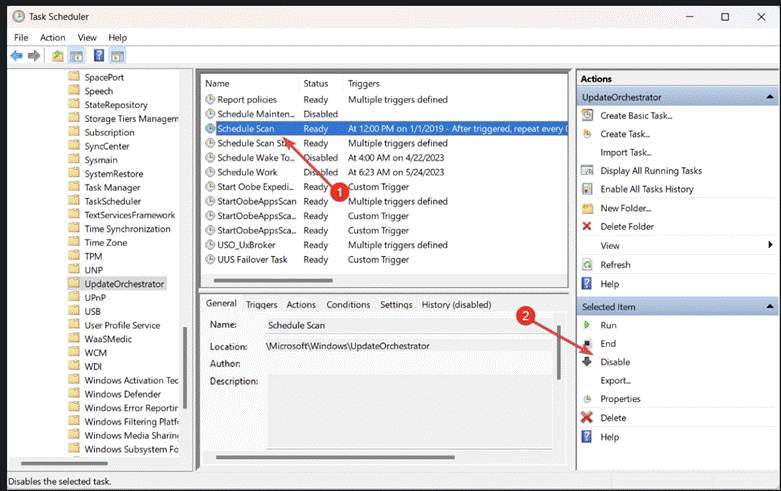Click the Create Basic Task... link
Image resolution: width=781 pixels, height=491 pixels.
pyautogui.click(x=636, y=116)
